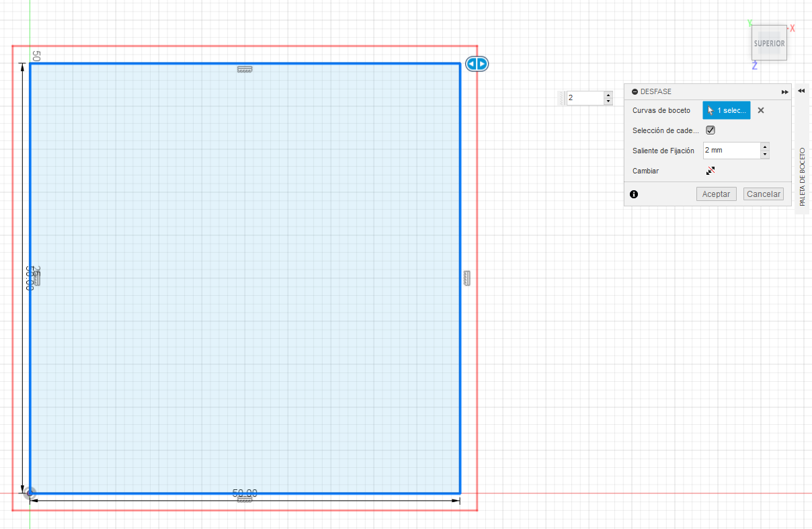The height and width of the screenshot is (529, 812).
Task: Select the vertical constraint icon on right edge
Action: point(467,278)
